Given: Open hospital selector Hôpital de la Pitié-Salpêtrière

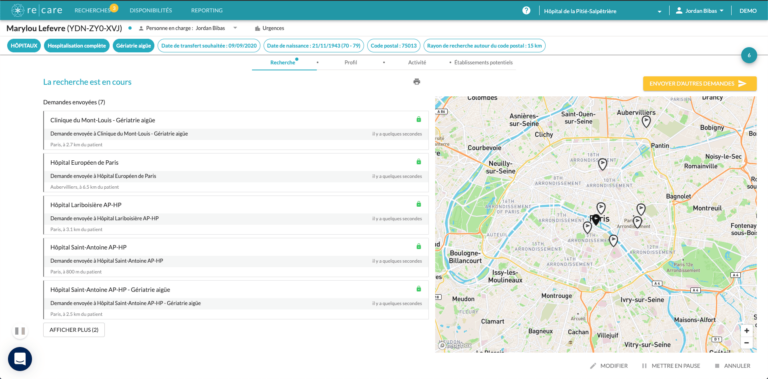Looking at the screenshot, I should click(603, 11).
